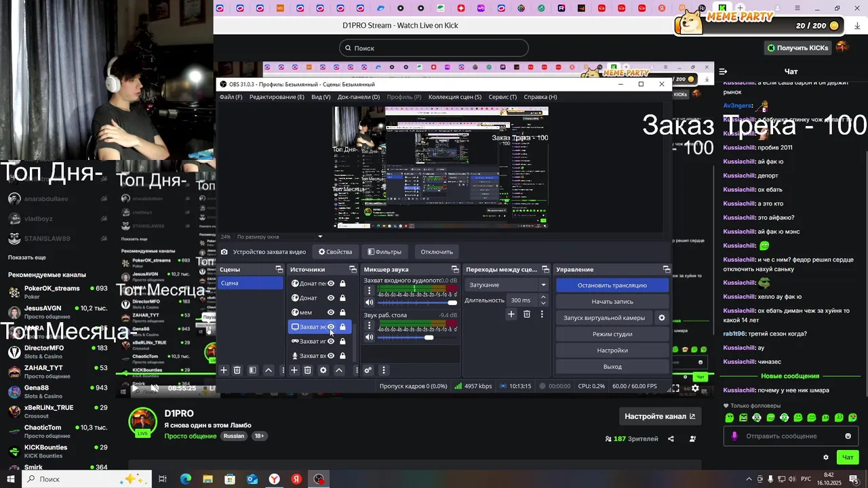Screen dimensions: 868x488
Task: Open source properties gear in Источники toolbar
Action: coord(323,370)
